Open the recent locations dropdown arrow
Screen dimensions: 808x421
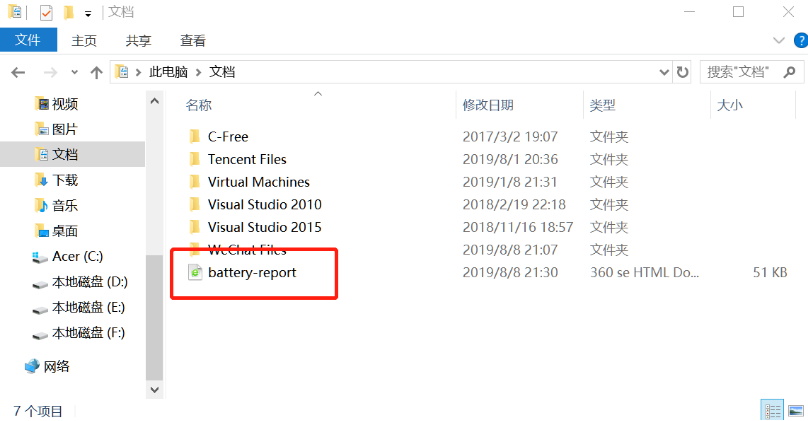74,72
